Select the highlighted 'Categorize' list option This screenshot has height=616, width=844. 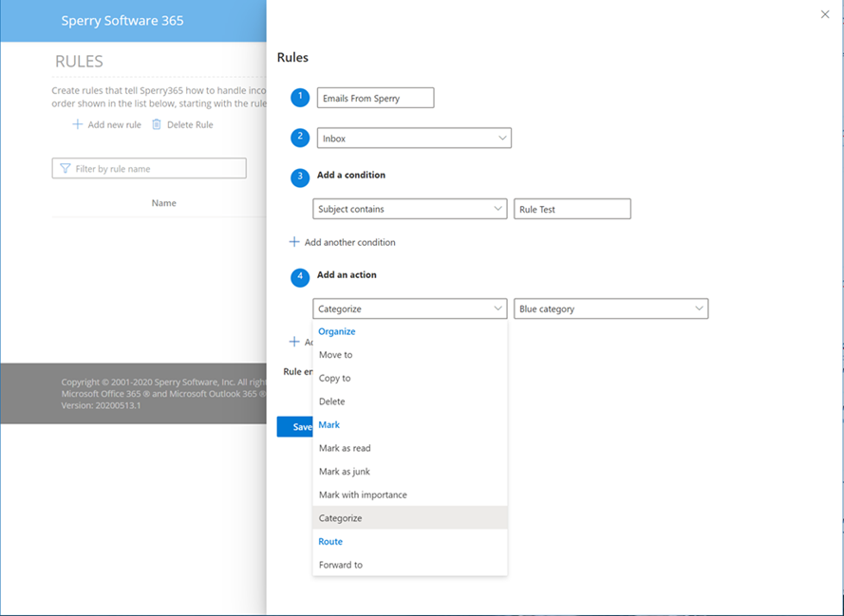pos(409,518)
